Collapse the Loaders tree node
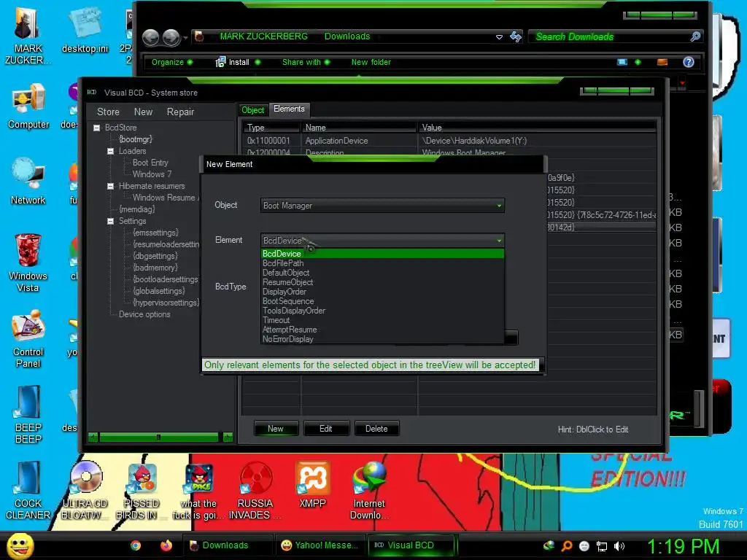Image resolution: width=747 pixels, height=560 pixels. 111,151
